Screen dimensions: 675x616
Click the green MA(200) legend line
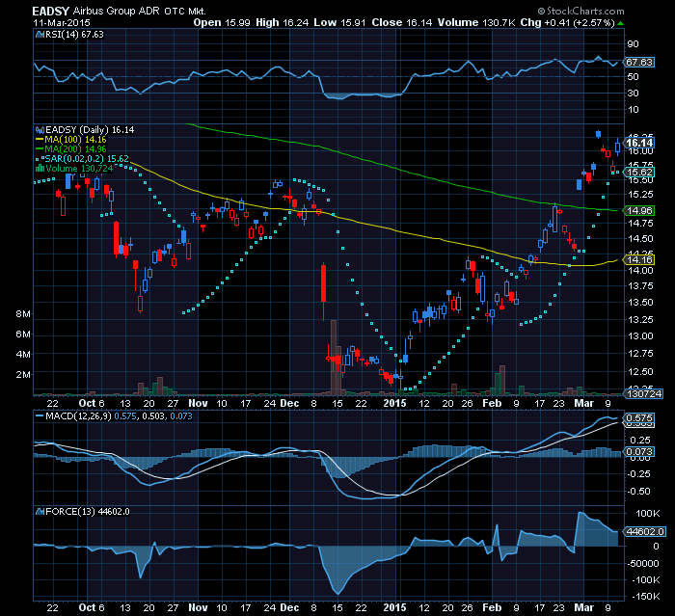point(40,149)
